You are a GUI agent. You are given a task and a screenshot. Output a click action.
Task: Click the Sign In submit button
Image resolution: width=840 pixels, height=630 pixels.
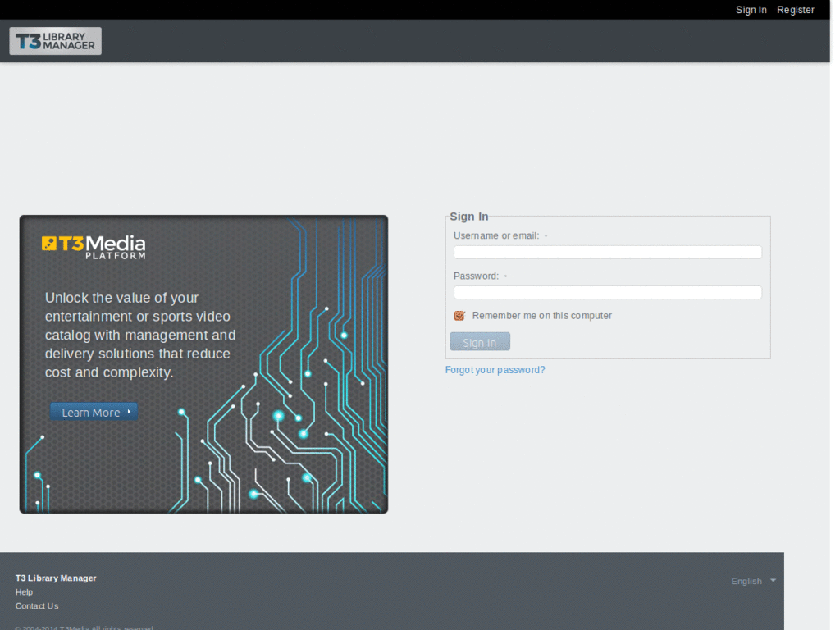[x=479, y=342]
